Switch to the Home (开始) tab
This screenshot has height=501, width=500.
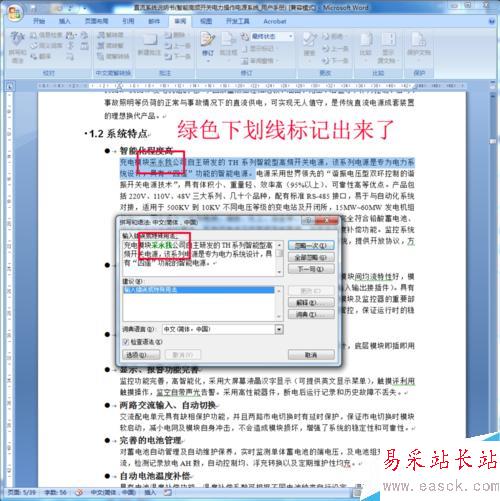[39, 21]
